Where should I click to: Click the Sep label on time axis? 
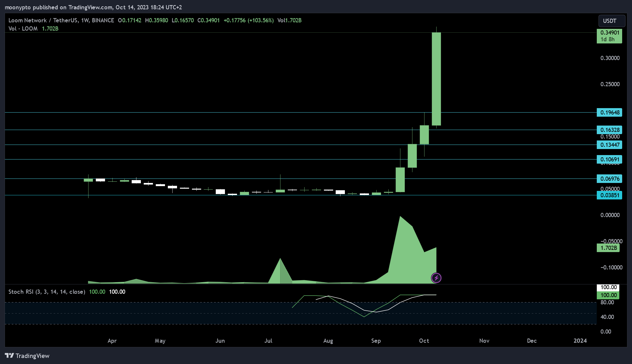click(376, 341)
